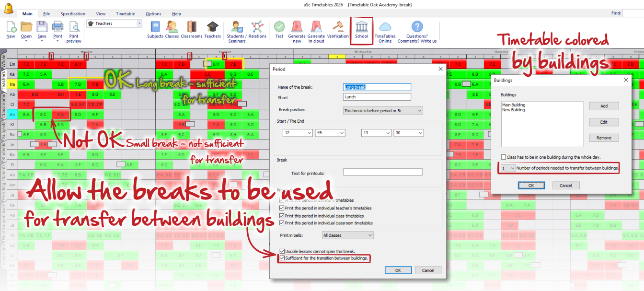The height and width of the screenshot is (291, 644).
Task: Open the Specification menu
Action: 73,14
